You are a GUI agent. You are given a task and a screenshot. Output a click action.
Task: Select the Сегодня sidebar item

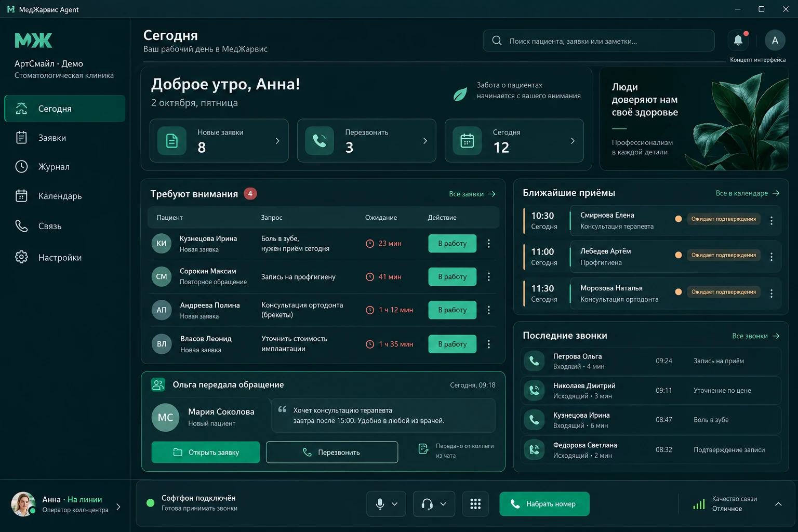point(65,109)
